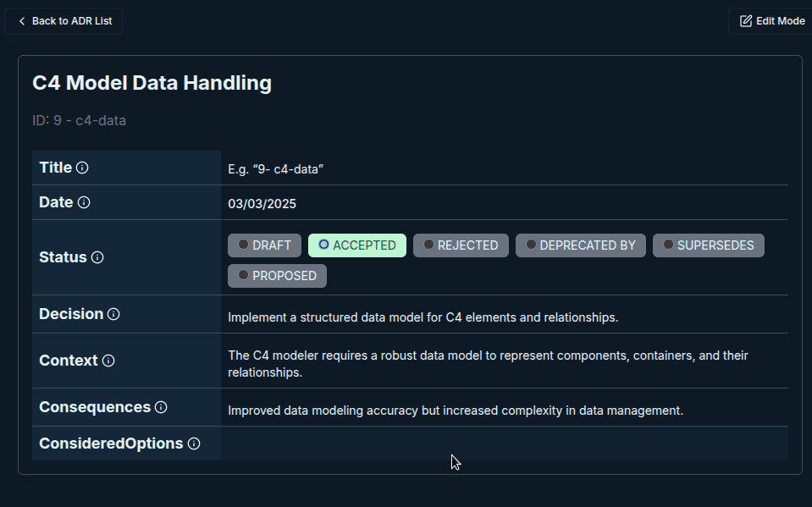The height and width of the screenshot is (507, 812).
Task: Click the Date value 03/03/2025
Action: 258,203
